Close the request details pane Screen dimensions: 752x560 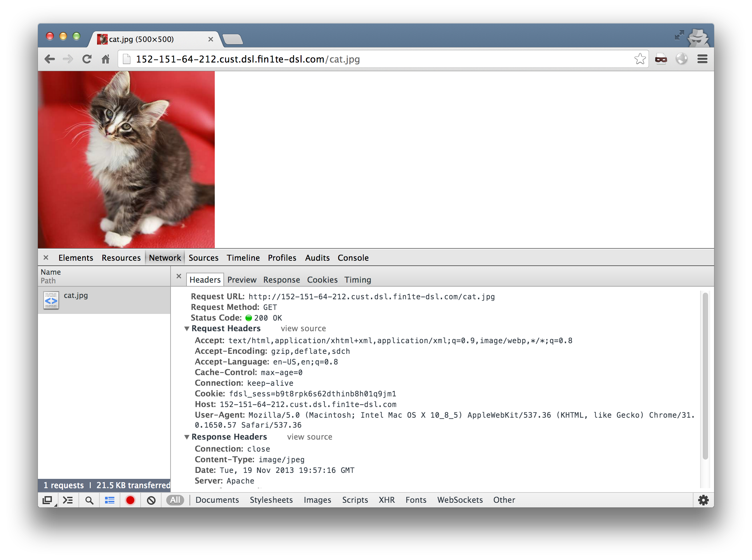[x=179, y=276]
